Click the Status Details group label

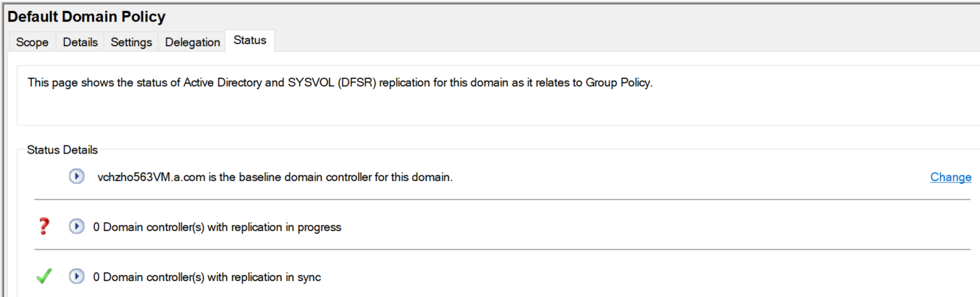click(62, 150)
